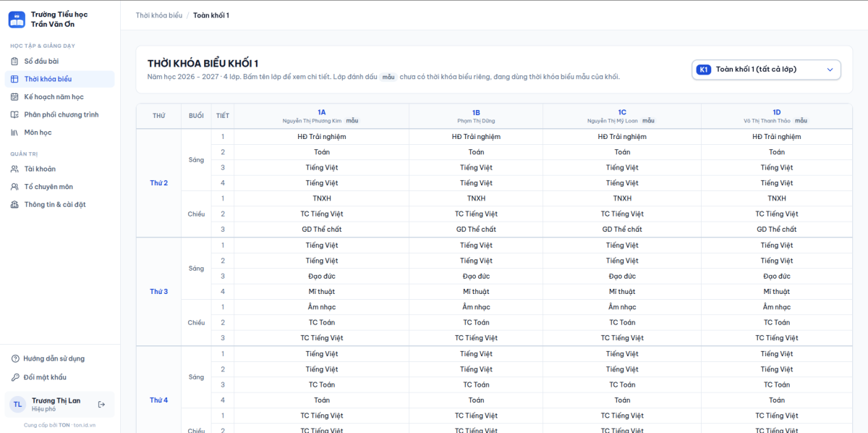Image resolution: width=868 pixels, height=433 pixels.
Task: Click the Thời khóa biểu breadcrumb link
Action: 159,15
